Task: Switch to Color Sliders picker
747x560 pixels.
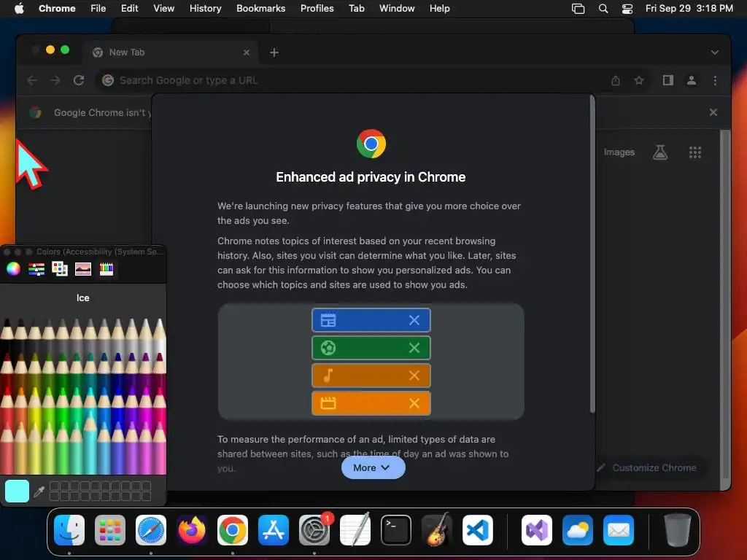Action: (36, 269)
